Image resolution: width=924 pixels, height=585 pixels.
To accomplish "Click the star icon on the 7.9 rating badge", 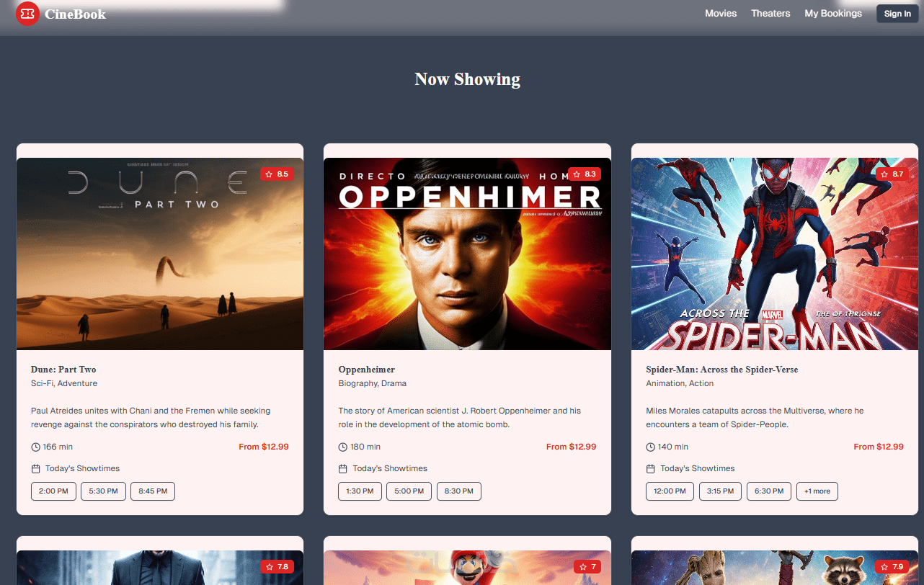I will click(x=884, y=567).
